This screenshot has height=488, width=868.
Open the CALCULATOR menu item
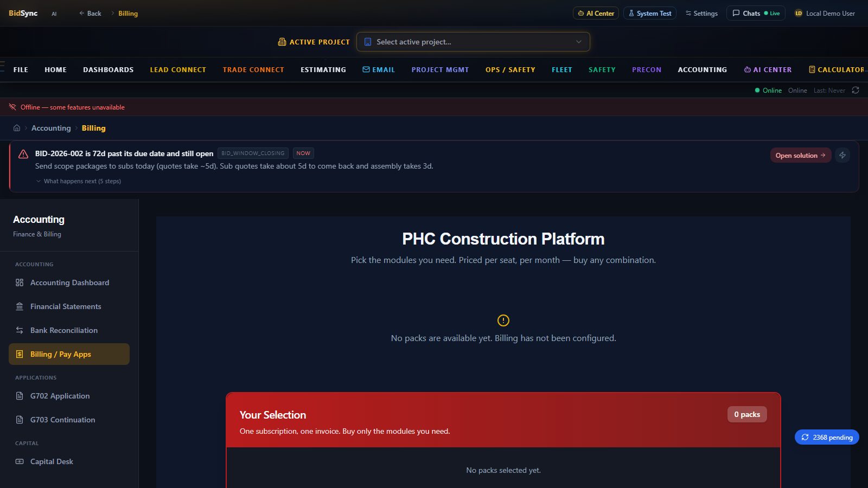click(x=836, y=69)
